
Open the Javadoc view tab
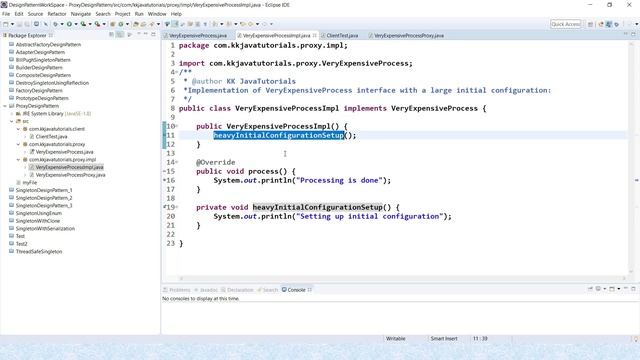206,290
